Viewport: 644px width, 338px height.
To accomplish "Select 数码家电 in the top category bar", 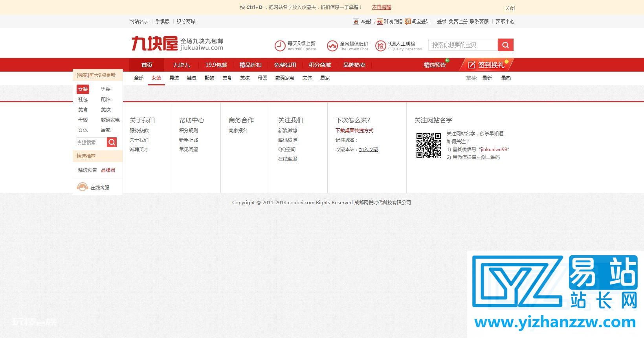I will [284, 78].
